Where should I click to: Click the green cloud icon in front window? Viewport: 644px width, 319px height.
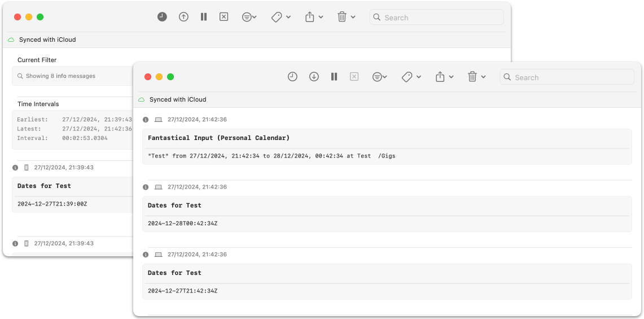coord(141,100)
